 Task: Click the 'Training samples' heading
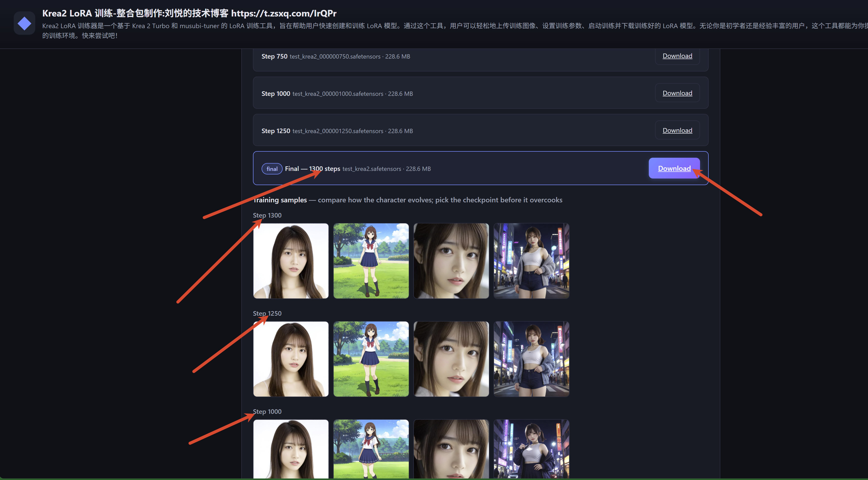[280, 200]
